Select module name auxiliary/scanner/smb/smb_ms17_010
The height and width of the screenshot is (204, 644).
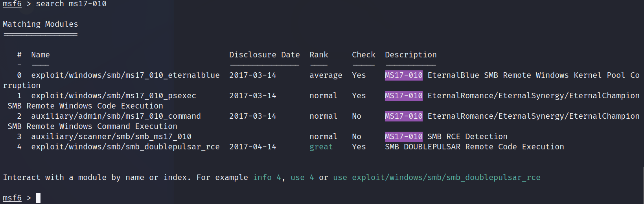pyautogui.click(x=111, y=136)
